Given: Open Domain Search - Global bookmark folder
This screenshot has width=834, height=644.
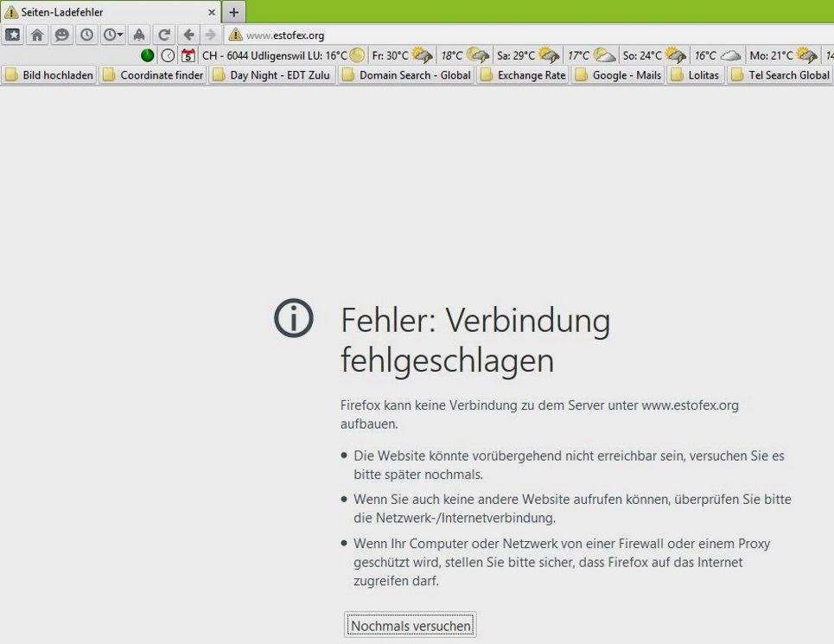Looking at the screenshot, I should tap(406, 75).
